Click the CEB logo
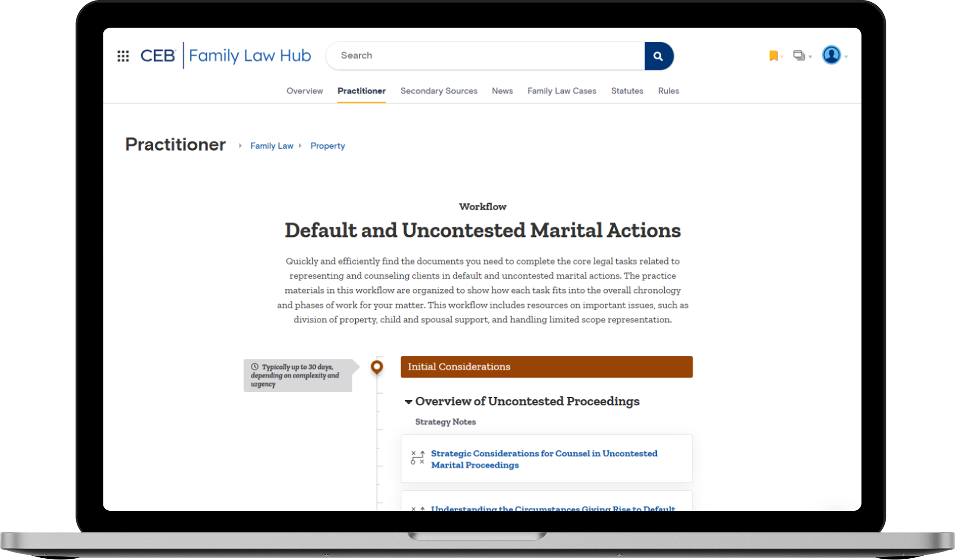Viewport: 955px width, 560px height. click(x=158, y=56)
